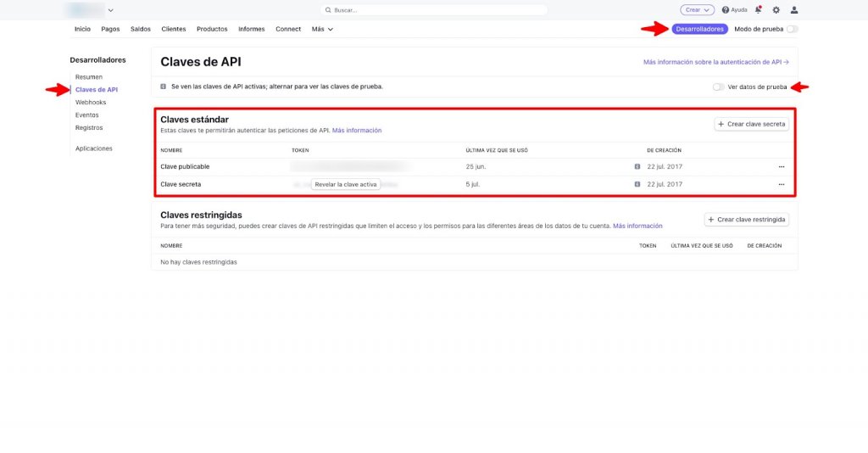Toggle Modo de prueba switch
Image resolution: width=868 pixels, height=453 pixels.
pos(793,29)
